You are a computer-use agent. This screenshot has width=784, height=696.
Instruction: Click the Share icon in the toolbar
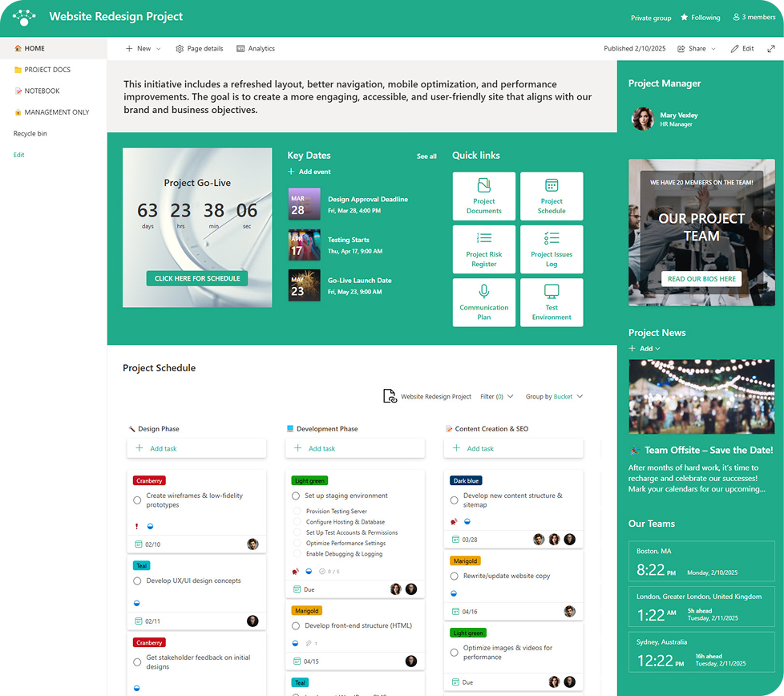pyautogui.click(x=681, y=48)
